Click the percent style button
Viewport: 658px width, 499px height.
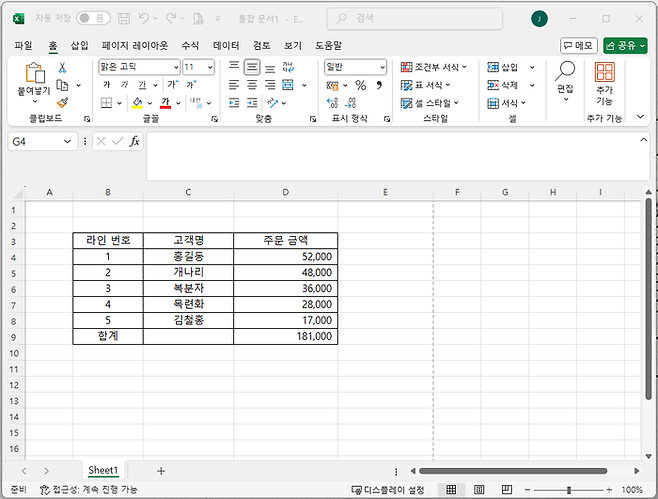click(360, 86)
